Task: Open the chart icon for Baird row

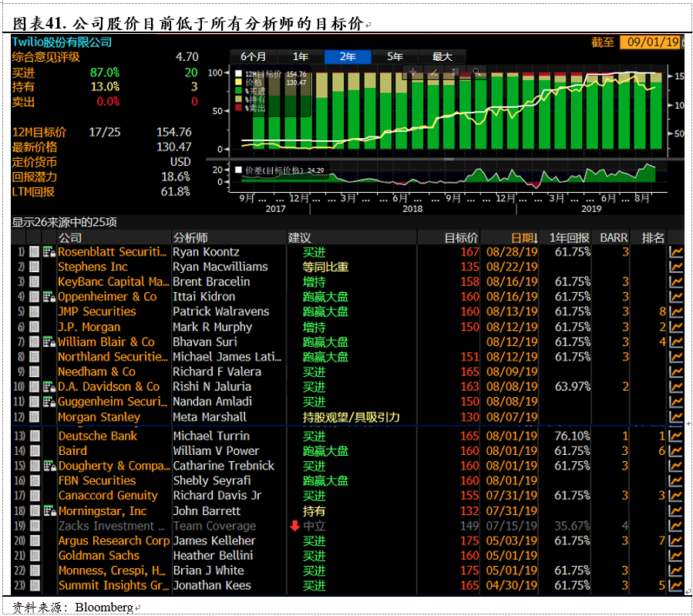Action: pyautogui.click(x=676, y=451)
